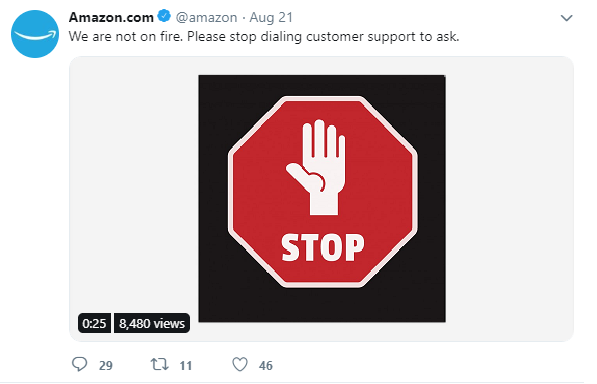View the 11 retweets count

point(186,366)
